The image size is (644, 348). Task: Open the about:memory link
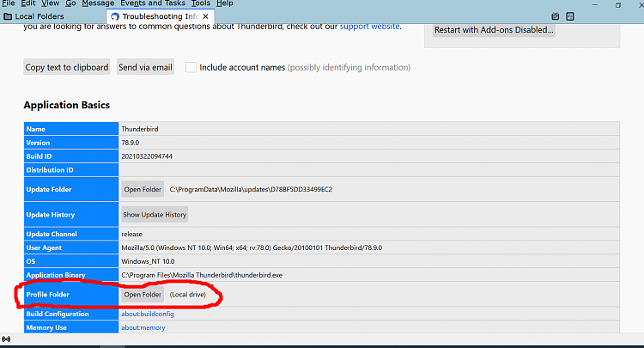click(143, 328)
